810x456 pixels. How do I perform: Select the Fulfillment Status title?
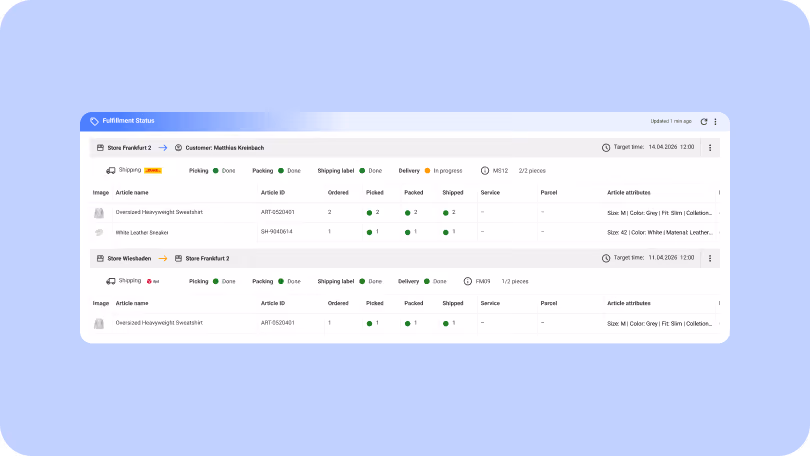click(x=128, y=121)
